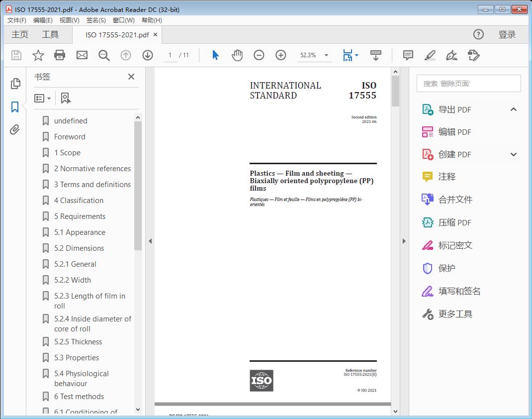Jump to 4 Classification bookmark
Screen dimensions: 532x419
(79, 201)
